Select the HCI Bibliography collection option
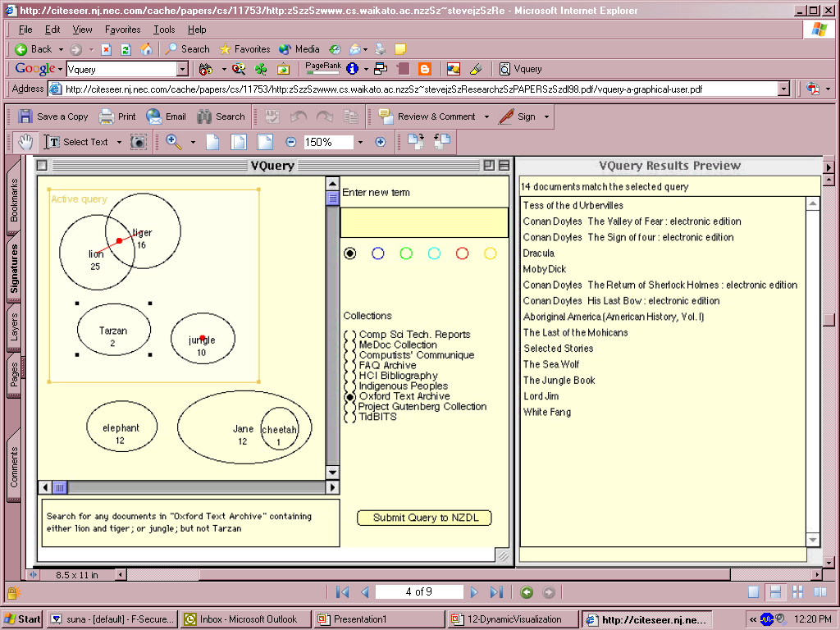The width and height of the screenshot is (840, 630). (350, 376)
